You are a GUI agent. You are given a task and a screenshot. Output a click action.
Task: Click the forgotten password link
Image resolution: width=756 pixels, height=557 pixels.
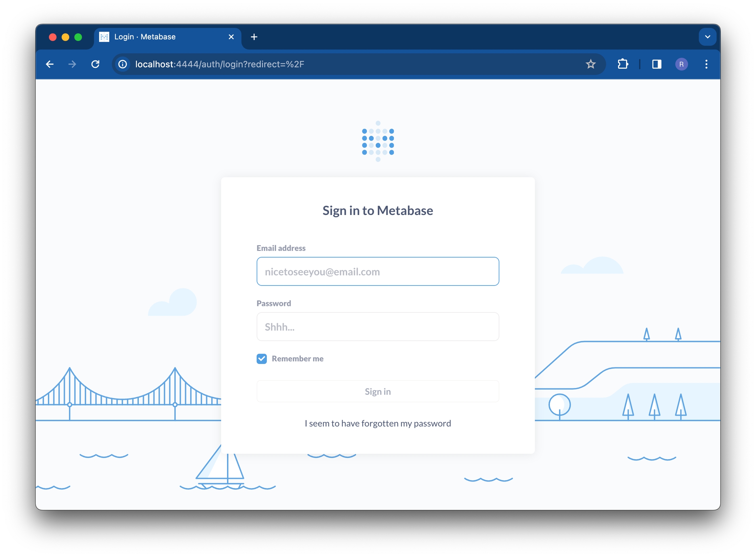click(x=377, y=423)
